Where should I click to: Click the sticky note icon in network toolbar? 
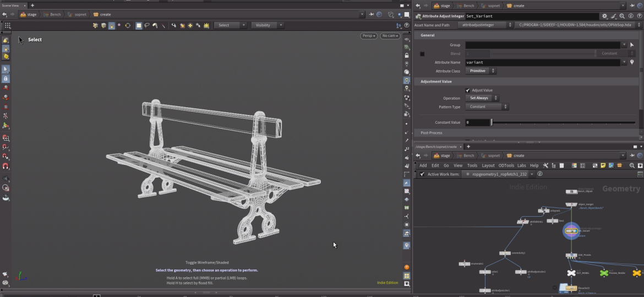point(603,166)
